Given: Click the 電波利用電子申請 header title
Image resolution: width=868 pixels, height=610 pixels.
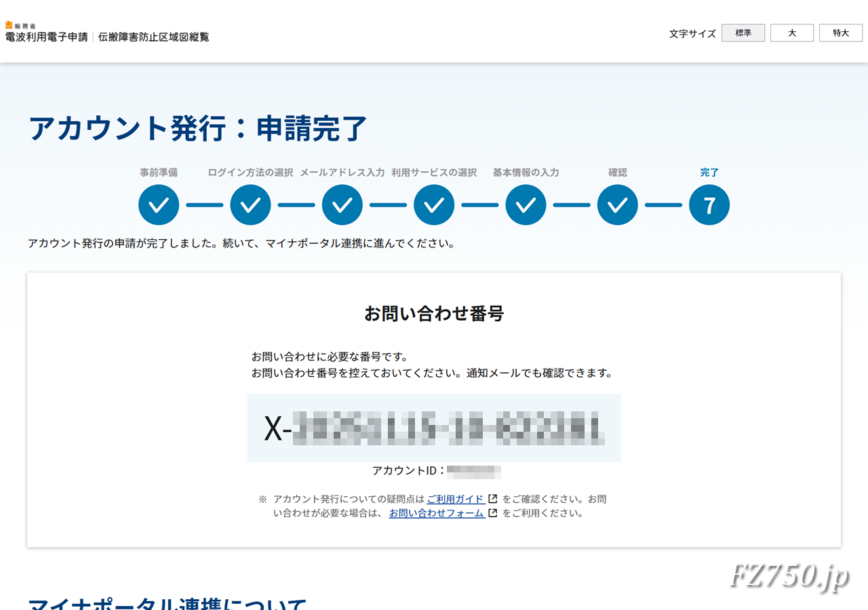Looking at the screenshot, I should click(x=45, y=38).
